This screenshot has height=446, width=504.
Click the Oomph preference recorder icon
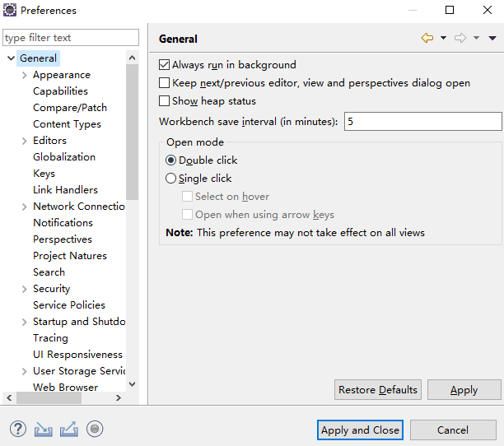(x=95, y=429)
